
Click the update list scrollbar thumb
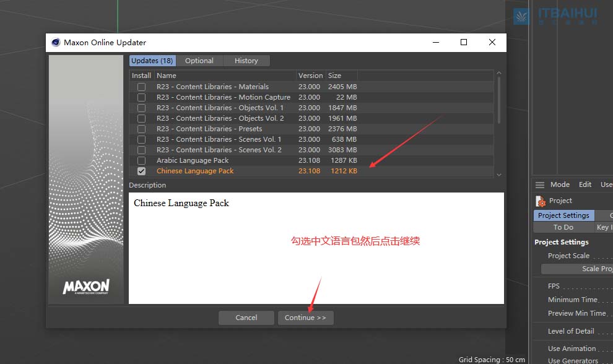499,100
